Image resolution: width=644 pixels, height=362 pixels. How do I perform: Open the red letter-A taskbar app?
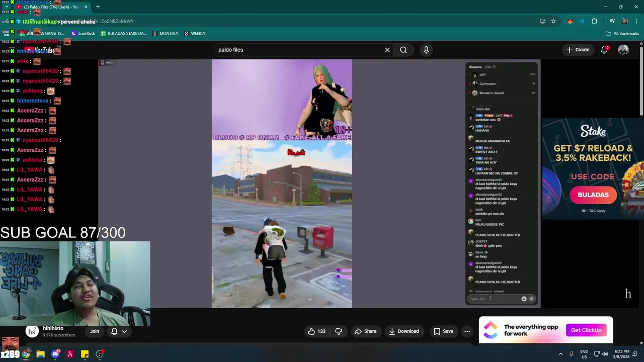click(70, 354)
